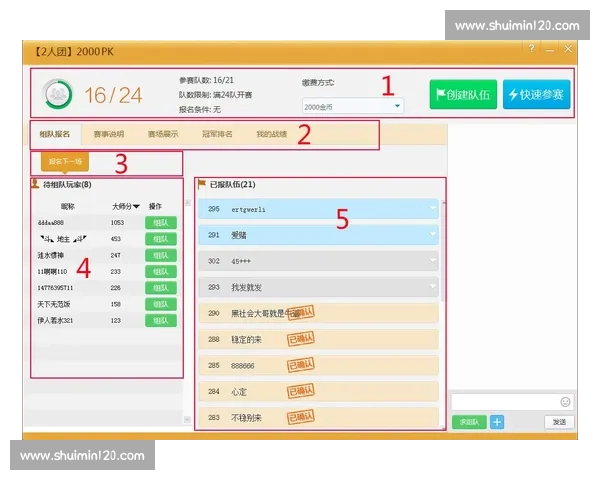Click the 已确认 stamp on team 288
Screen dimensions: 600x480
tap(301, 339)
